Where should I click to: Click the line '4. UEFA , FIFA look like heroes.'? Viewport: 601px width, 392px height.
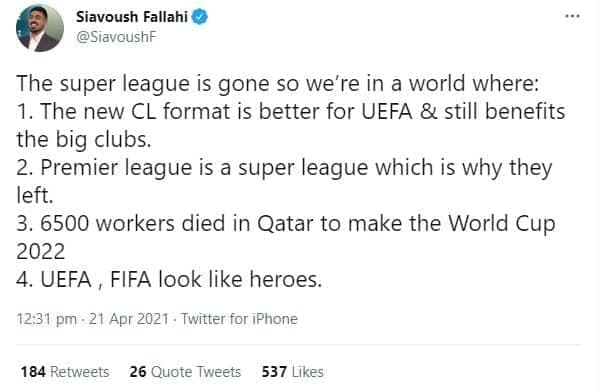(169, 279)
